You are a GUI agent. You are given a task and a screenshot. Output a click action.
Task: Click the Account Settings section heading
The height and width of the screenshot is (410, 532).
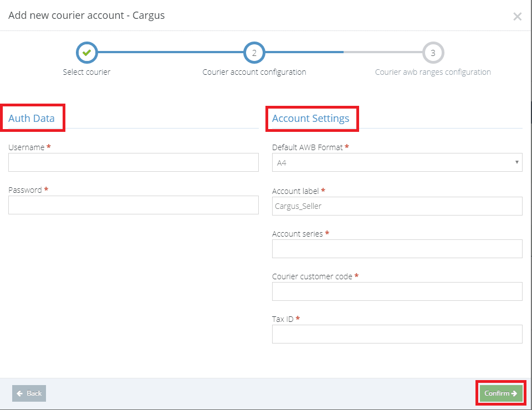point(310,119)
